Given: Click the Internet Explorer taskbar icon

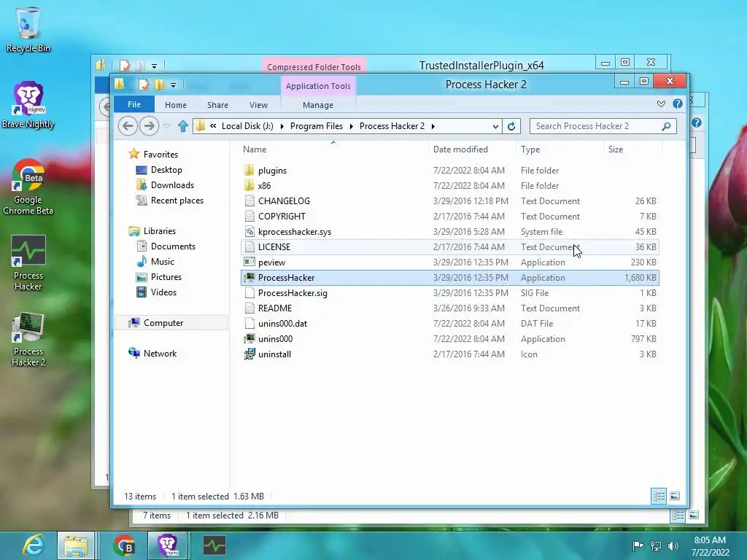Looking at the screenshot, I should 34,545.
